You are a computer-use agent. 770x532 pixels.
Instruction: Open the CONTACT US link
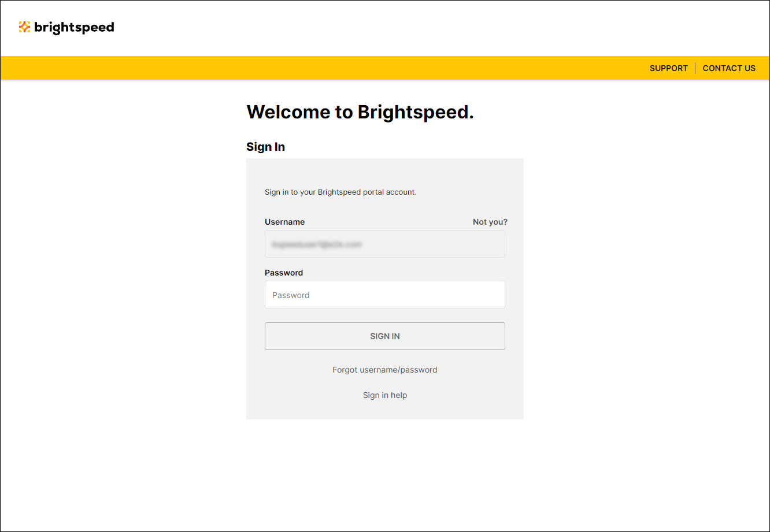(x=729, y=68)
